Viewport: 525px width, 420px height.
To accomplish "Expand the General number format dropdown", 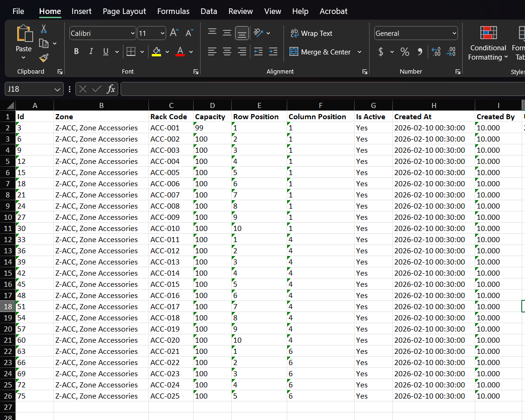I will coord(454,34).
